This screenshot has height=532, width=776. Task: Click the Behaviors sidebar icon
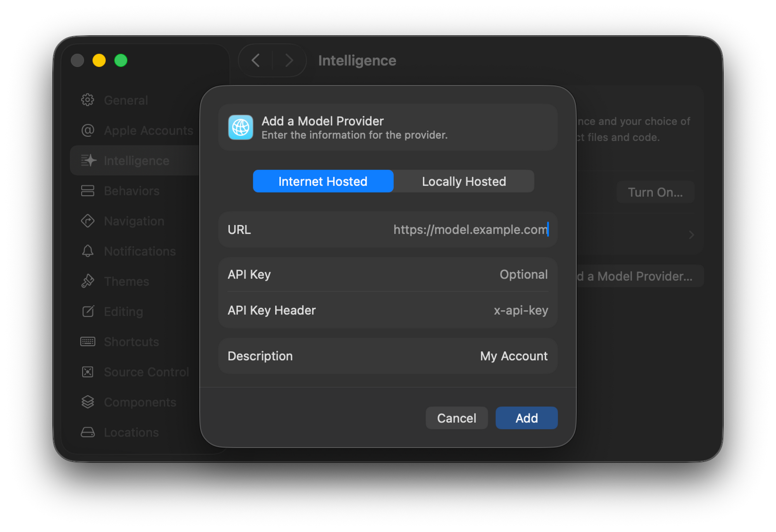[x=88, y=191]
